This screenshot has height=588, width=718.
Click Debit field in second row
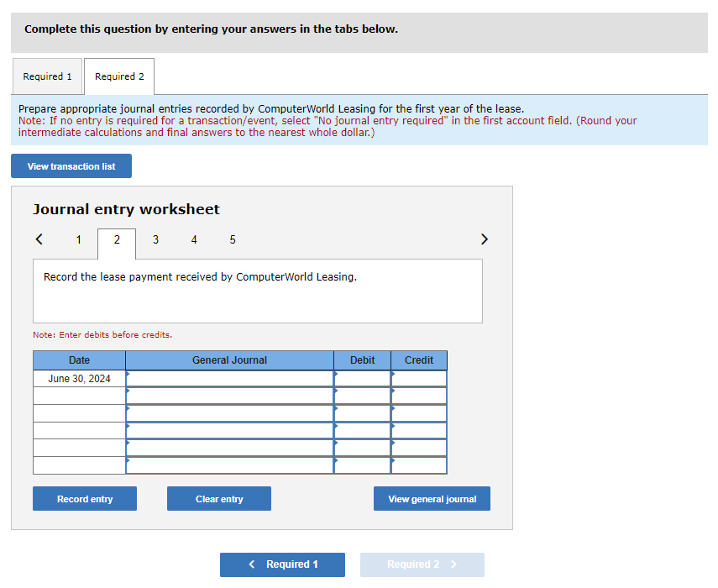click(362, 396)
